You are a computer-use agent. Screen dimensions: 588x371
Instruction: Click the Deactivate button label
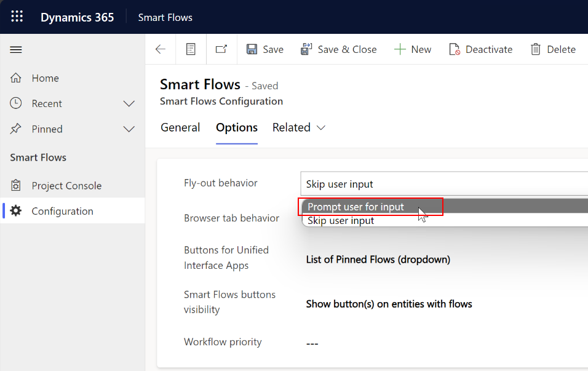tap(489, 49)
